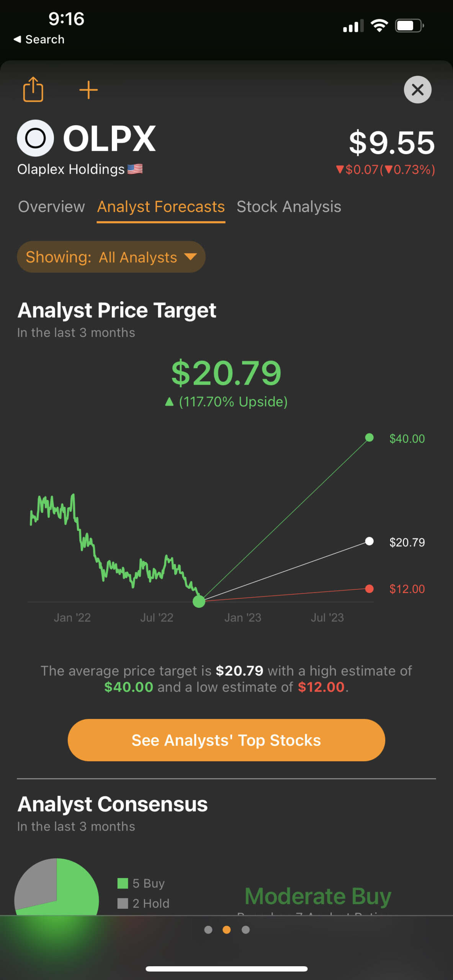Tap the third page indicator dot
The height and width of the screenshot is (980, 453).
(x=246, y=930)
